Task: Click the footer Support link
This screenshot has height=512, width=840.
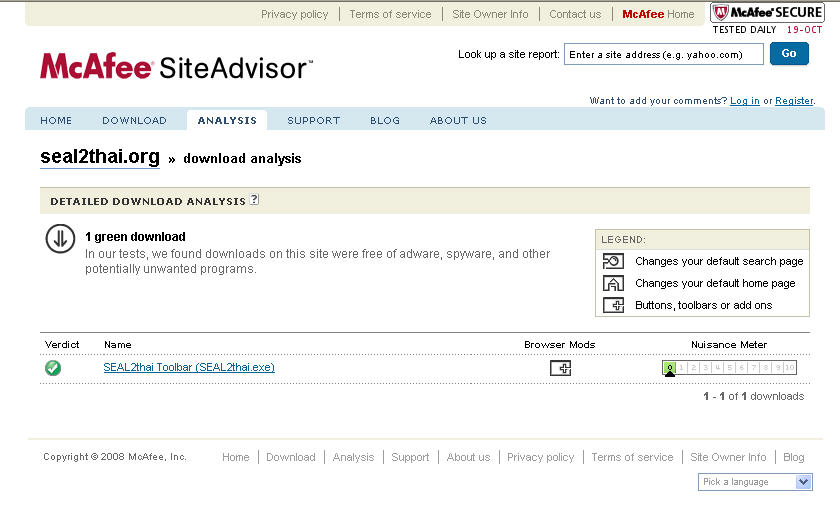Action: [410, 457]
